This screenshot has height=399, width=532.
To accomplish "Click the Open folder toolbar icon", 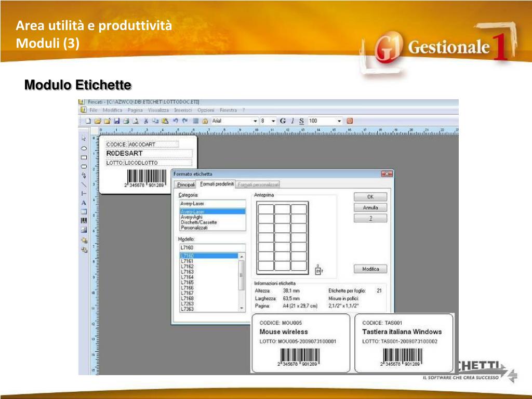I will (x=98, y=121).
